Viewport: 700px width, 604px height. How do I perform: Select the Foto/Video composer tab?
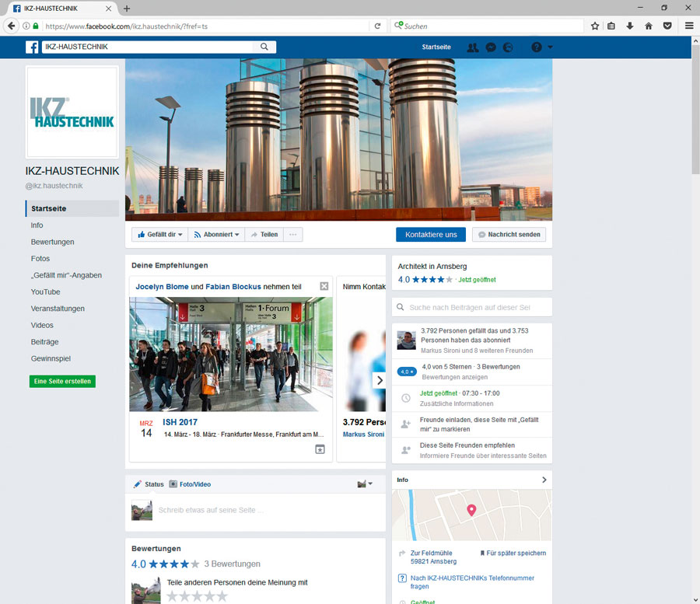coord(191,484)
